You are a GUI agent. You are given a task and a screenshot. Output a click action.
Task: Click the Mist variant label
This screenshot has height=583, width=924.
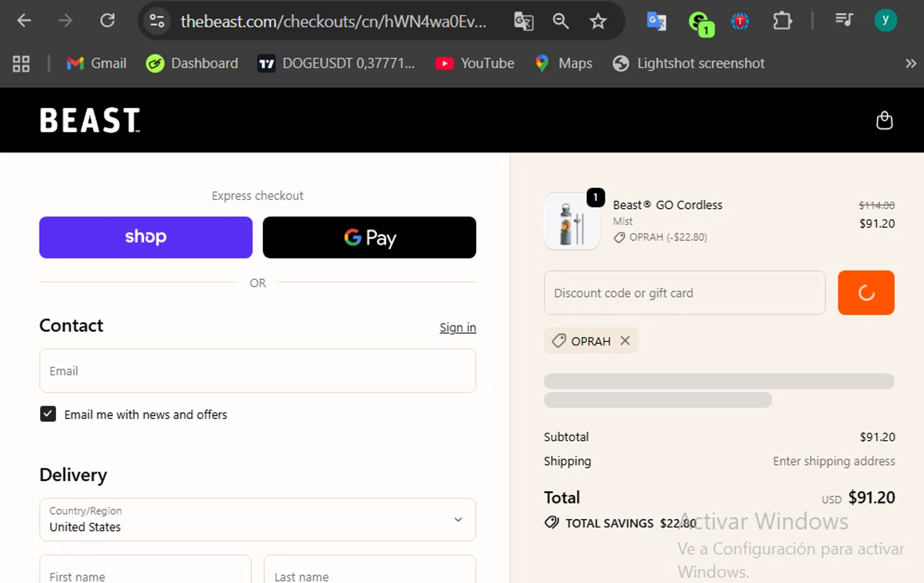[x=623, y=221]
